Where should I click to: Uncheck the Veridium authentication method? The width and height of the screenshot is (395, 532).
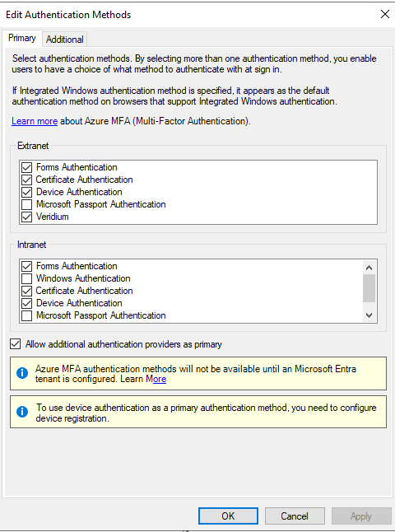pos(27,217)
